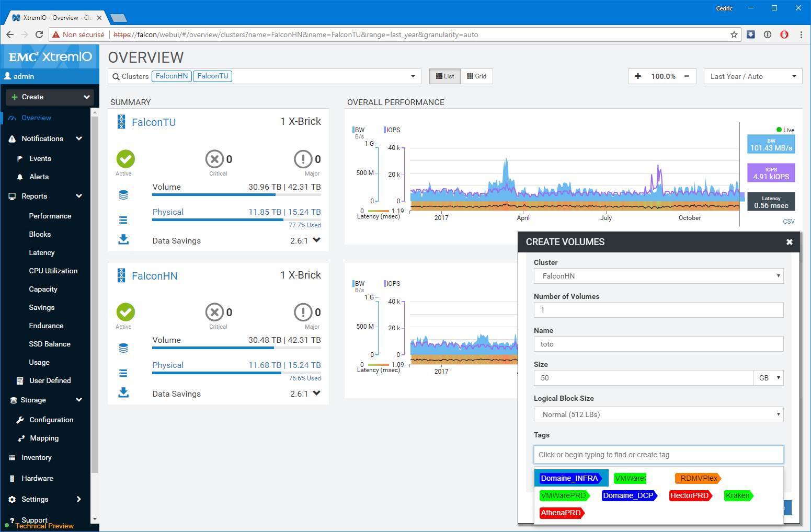The width and height of the screenshot is (811, 532).
Task: Open the FalconHN cluster link
Action: pyautogui.click(x=154, y=276)
